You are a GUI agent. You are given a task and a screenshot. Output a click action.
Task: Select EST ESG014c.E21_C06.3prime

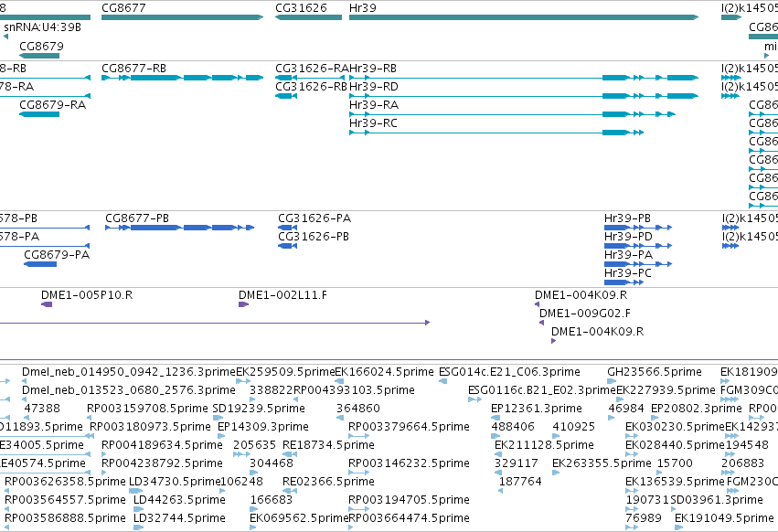pyautogui.click(x=509, y=372)
